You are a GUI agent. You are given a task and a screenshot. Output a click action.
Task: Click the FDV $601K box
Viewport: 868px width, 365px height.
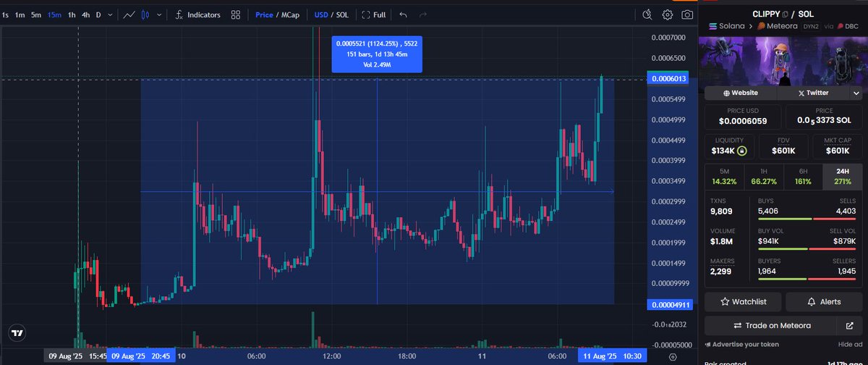(x=783, y=146)
